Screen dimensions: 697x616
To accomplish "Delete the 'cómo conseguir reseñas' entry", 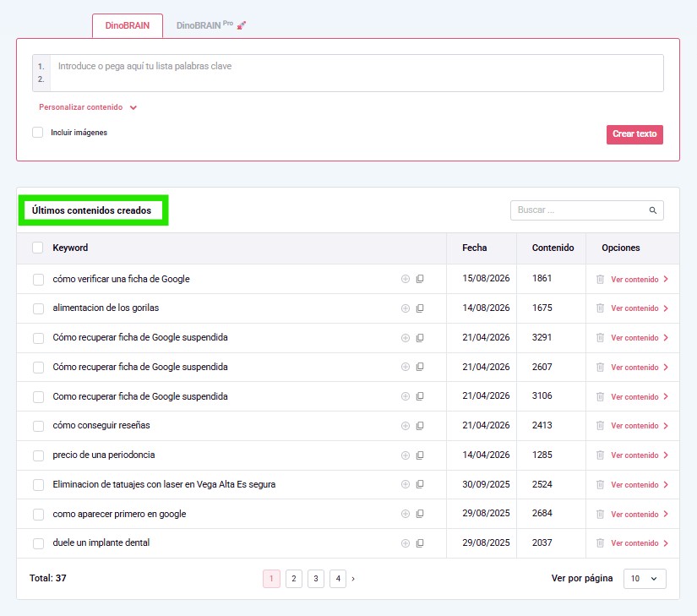I will pyautogui.click(x=600, y=426).
